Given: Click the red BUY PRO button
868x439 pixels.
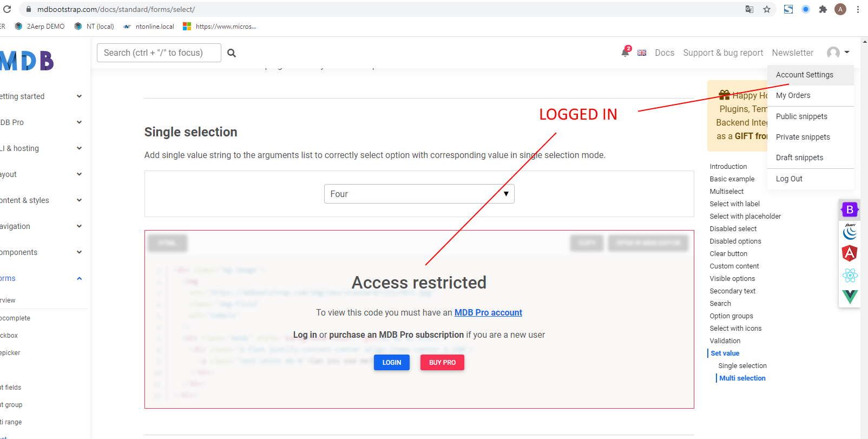Looking at the screenshot, I should tap(442, 362).
